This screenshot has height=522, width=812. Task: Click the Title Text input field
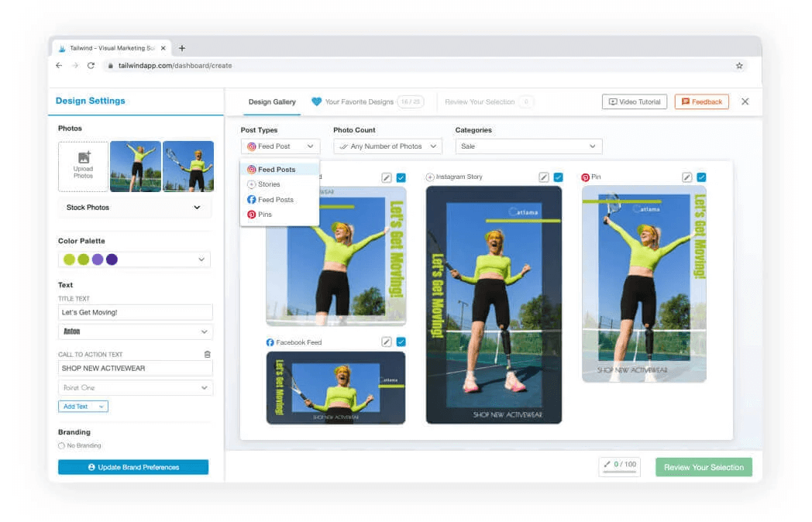[x=135, y=312]
